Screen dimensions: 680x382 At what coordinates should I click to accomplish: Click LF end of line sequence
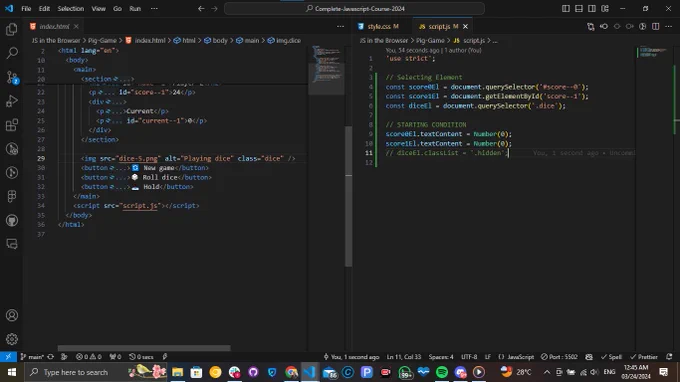pos(488,357)
